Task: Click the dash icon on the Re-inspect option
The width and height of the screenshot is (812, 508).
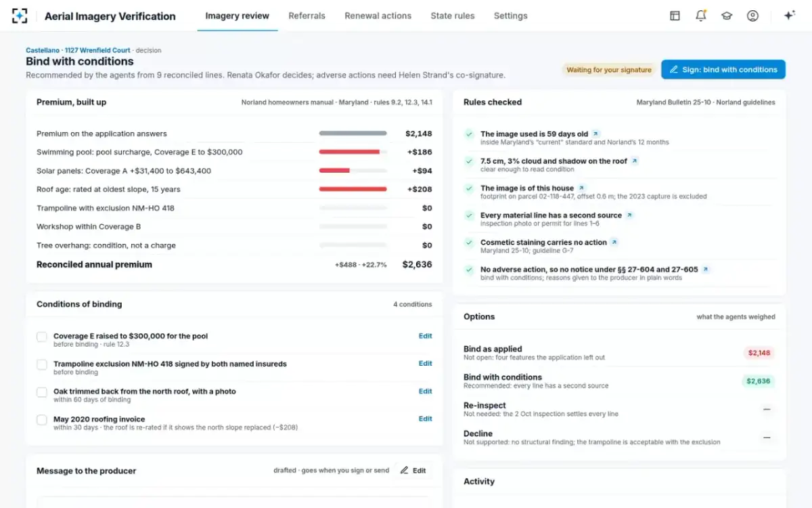Action: [x=767, y=409]
